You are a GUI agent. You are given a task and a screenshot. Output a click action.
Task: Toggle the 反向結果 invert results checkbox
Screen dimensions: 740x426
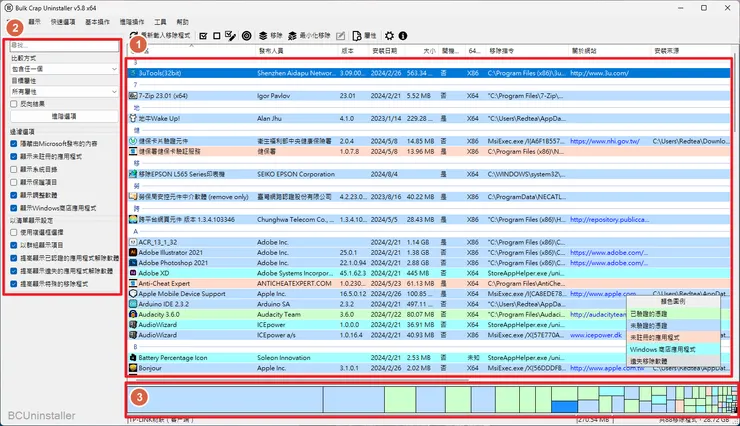[14, 104]
